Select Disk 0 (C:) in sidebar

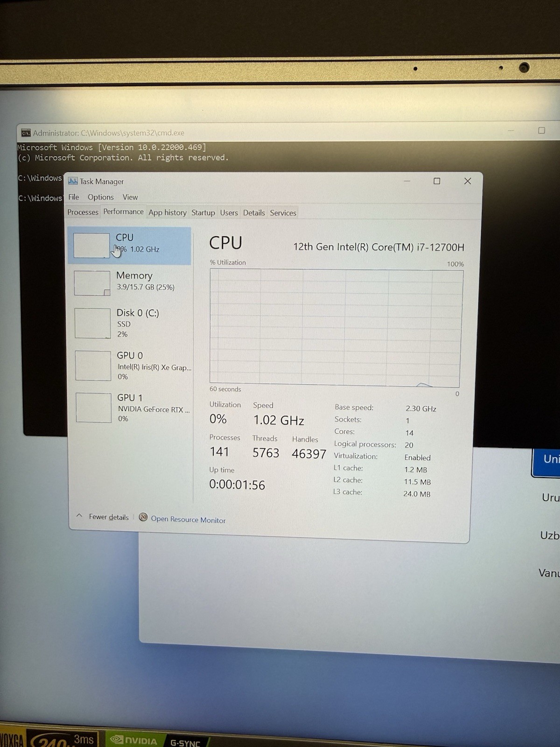click(131, 323)
